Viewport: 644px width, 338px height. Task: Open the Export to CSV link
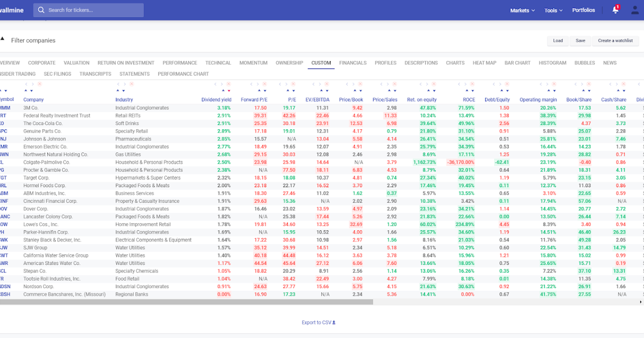tap(318, 322)
